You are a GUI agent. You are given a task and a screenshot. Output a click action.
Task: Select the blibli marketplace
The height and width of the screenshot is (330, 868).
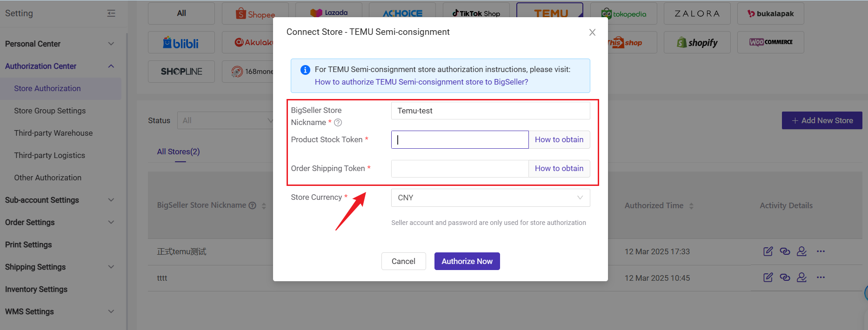coord(181,42)
